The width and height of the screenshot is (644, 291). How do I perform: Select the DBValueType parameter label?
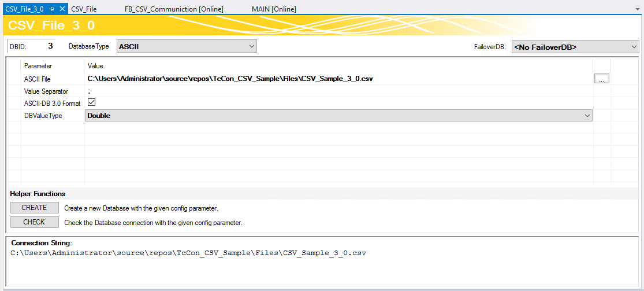click(x=43, y=116)
